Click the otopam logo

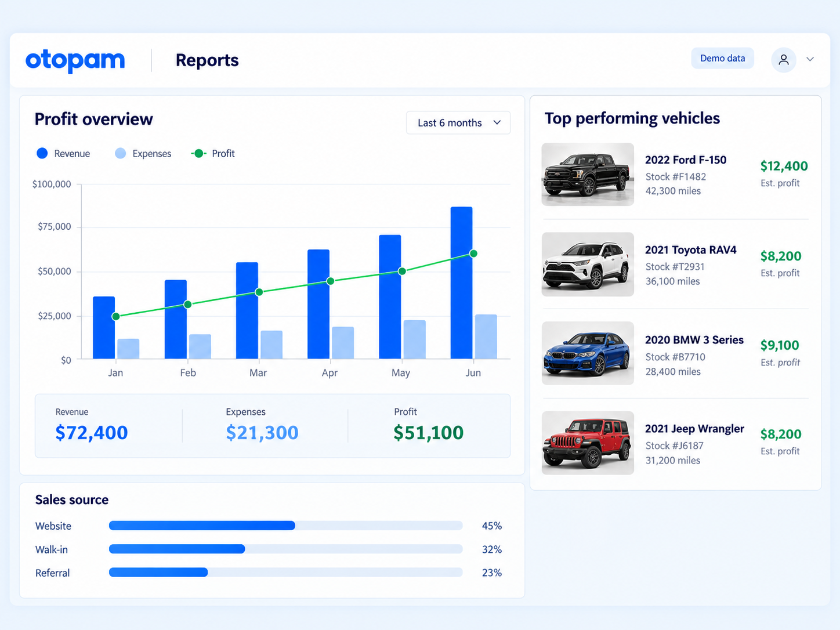(x=75, y=60)
